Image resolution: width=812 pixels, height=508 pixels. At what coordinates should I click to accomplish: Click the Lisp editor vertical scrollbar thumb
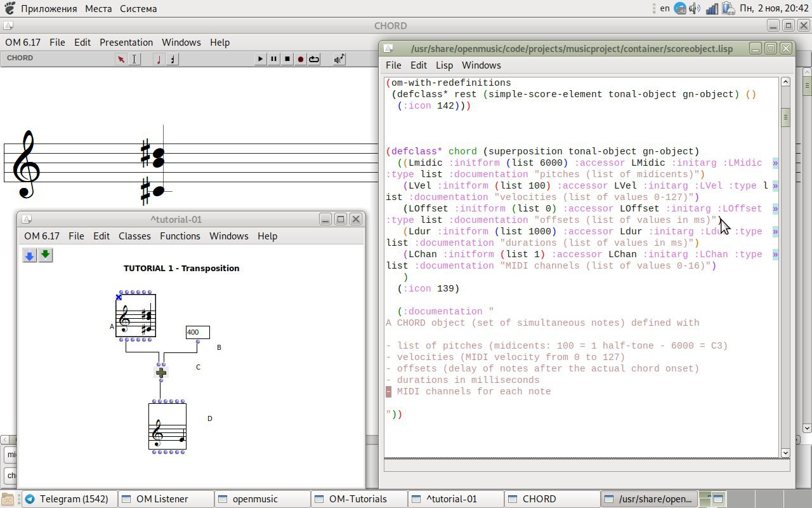[785, 117]
